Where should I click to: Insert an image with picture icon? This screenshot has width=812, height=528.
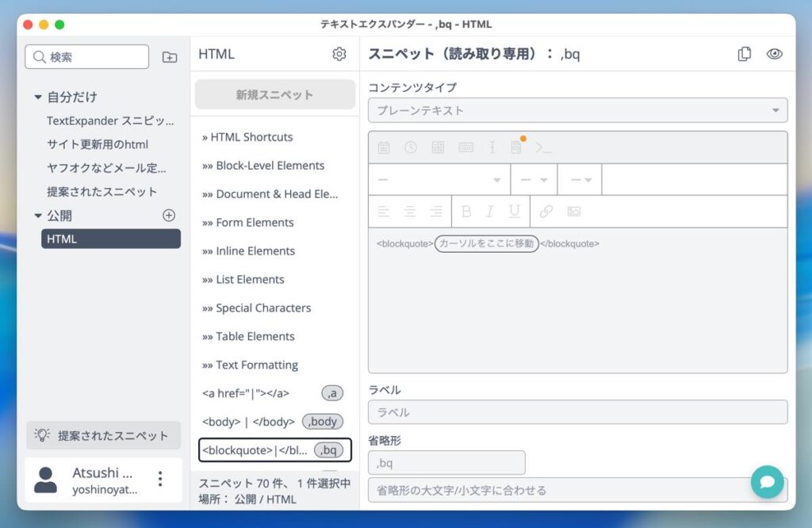(574, 211)
